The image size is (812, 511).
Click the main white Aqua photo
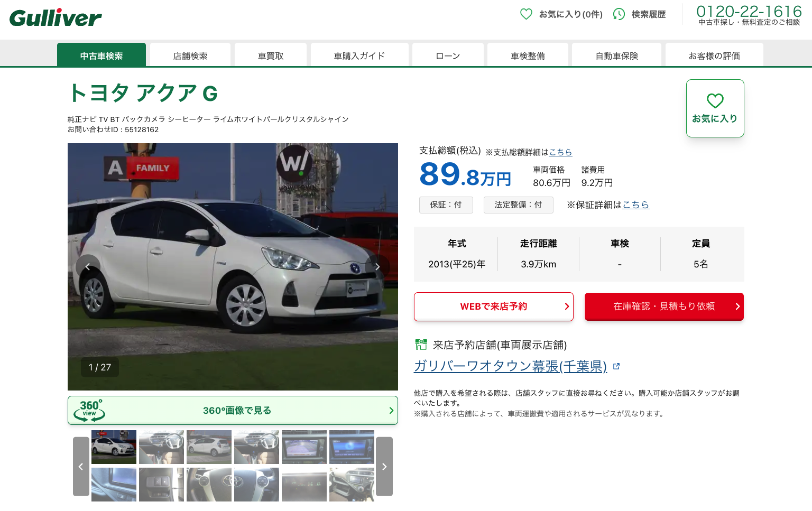click(x=233, y=267)
